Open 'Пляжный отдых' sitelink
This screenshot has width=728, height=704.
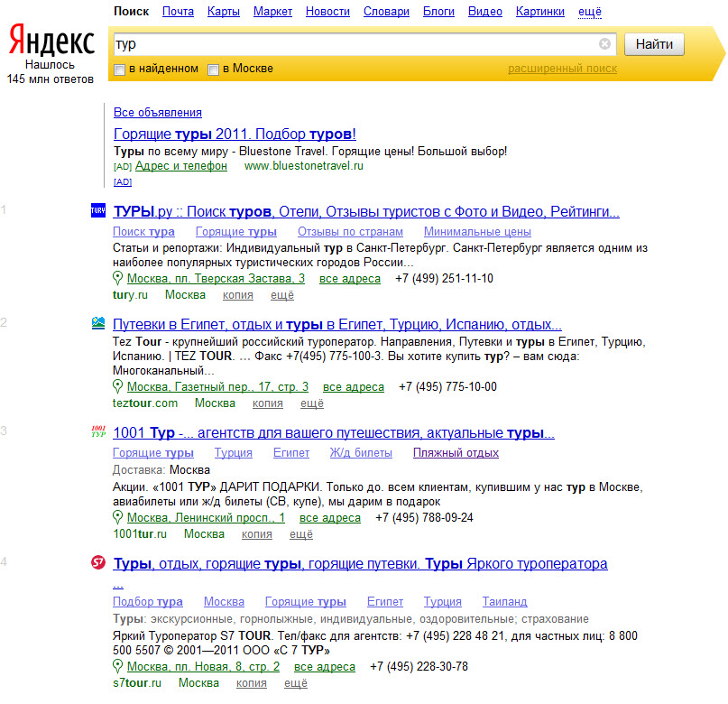click(x=456, y=453)
